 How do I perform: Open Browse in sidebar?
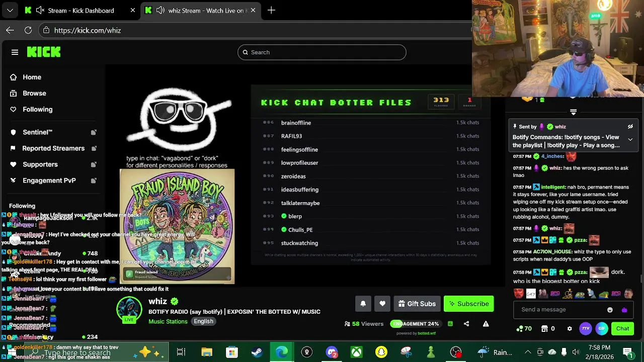pyautogui.click(x=34, y=94)
